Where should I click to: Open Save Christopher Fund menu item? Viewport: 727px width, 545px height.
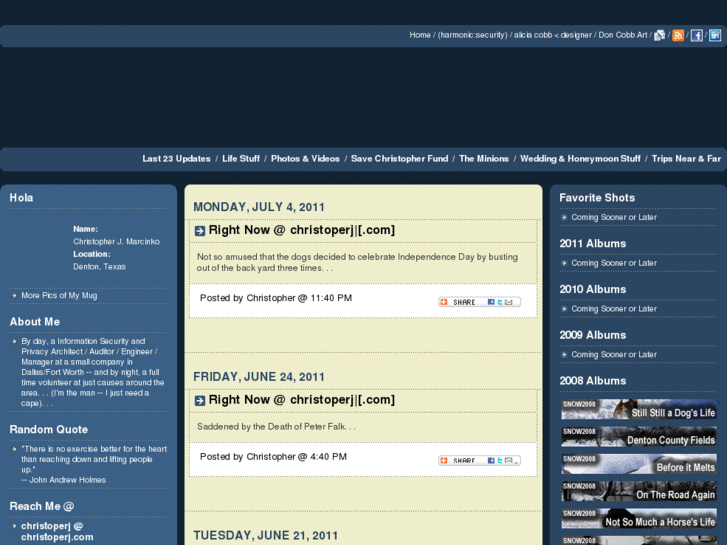click(399, 159)
